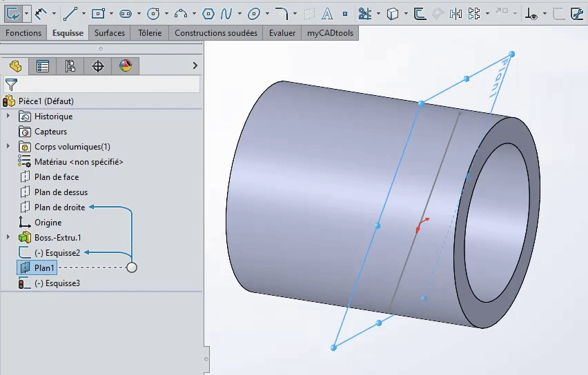This screenshot has width=588, height=375.
Task: Open the Spline tool dropdown arrow
Action: [x=239, y=14]
